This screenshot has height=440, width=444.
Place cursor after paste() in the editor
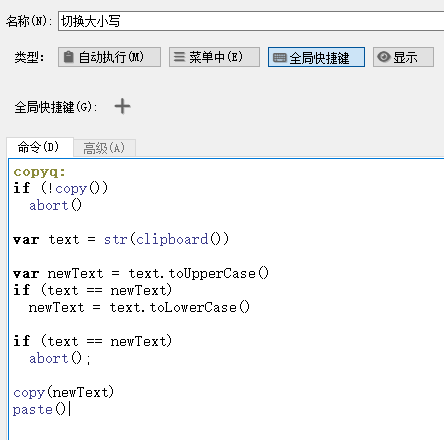[69, 409]
